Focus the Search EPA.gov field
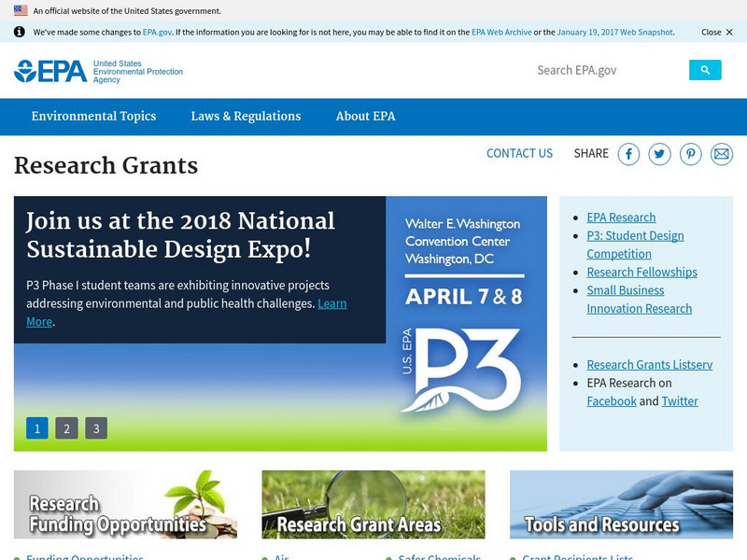Image resolution: width=747 pixels, height=560 pixels. coord(610,70)
